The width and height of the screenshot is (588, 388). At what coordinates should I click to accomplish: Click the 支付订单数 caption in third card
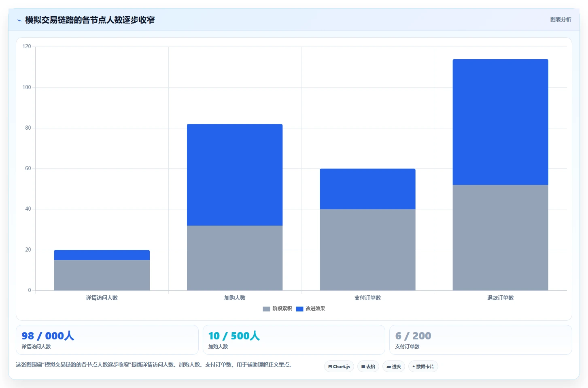[407, 347]
